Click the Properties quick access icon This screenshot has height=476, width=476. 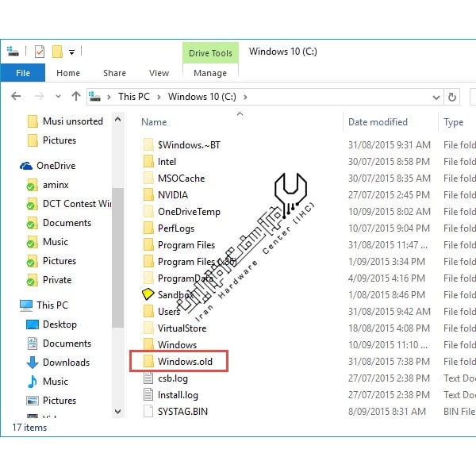coord(40,52)
